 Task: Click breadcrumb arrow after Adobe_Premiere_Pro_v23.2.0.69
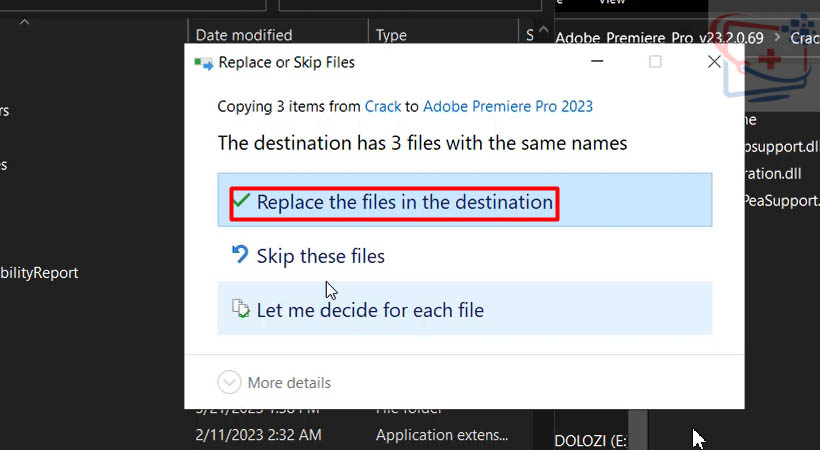tap(776, 38)
